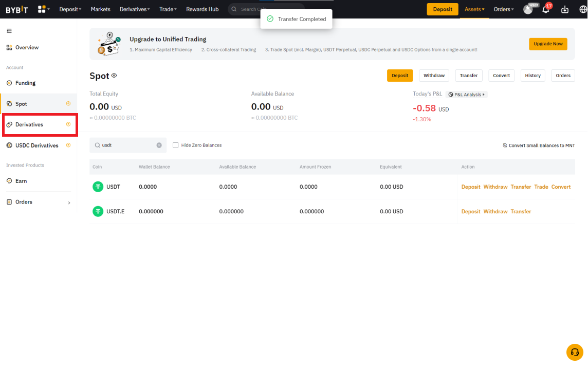Click the plus icon beside Derivatives

click(68, 124)
